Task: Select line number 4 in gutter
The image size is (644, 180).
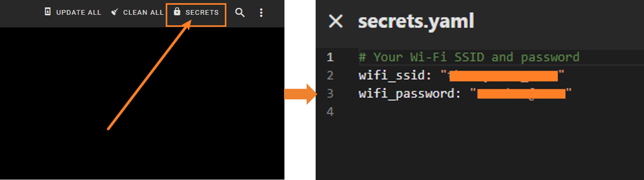Action: (330, 112)
